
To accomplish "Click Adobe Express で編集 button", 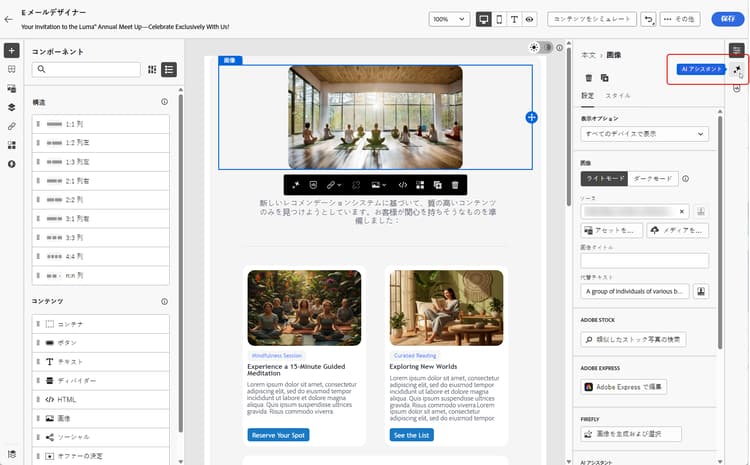I will pos(624,387).
